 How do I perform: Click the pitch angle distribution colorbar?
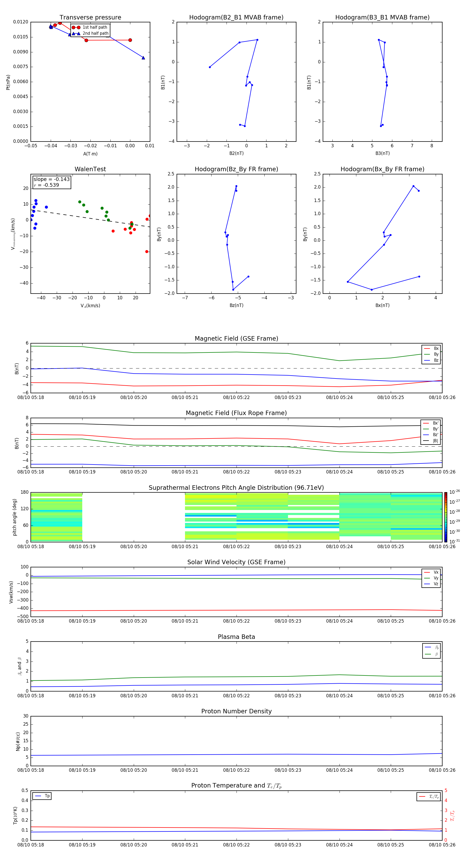pyautogui.click(x=446, y=517)
